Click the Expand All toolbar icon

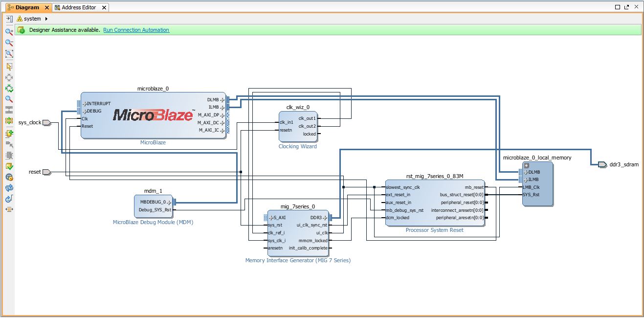(9, 121)
